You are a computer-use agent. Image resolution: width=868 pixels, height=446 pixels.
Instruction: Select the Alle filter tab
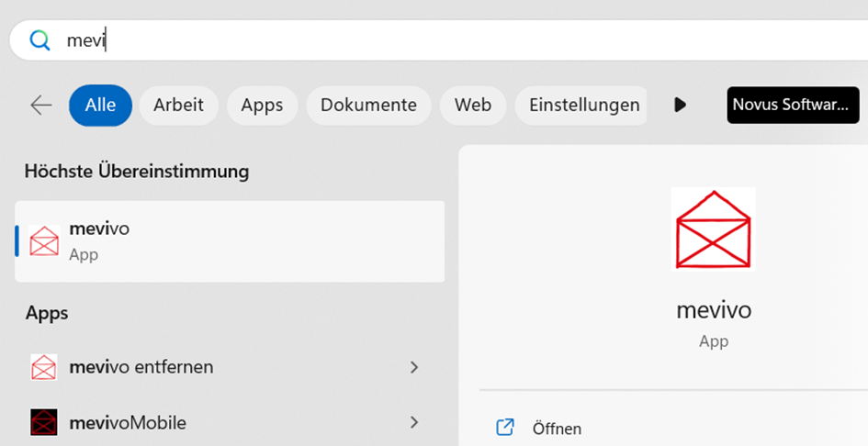click(x=100, y=106)
